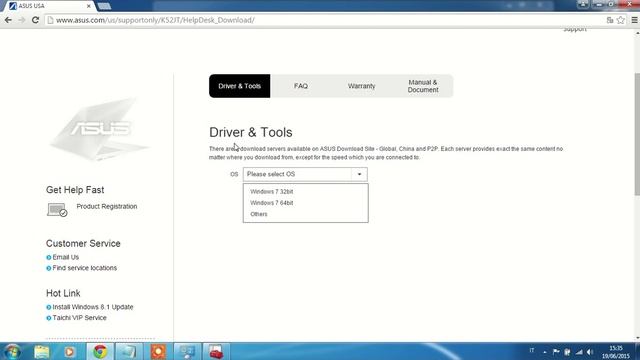Open Find service locations link
This screenshot has width=640, height=360.
(x=84, y=268)
